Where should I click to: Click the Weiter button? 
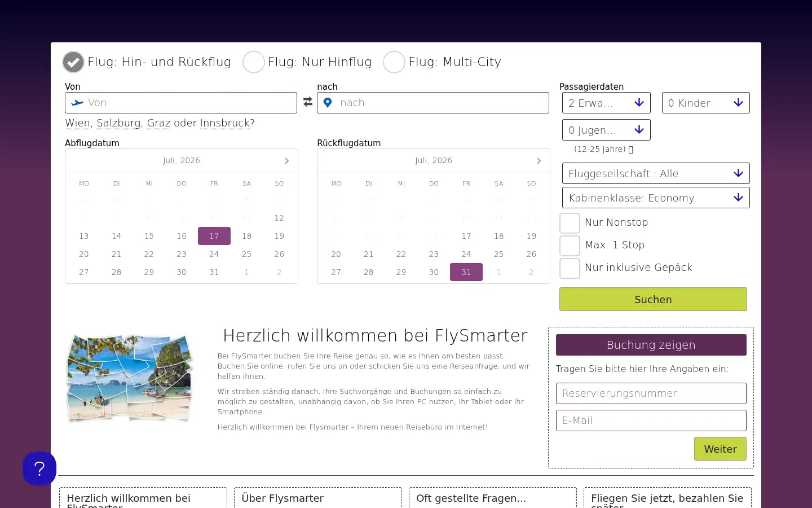(720, 449)
